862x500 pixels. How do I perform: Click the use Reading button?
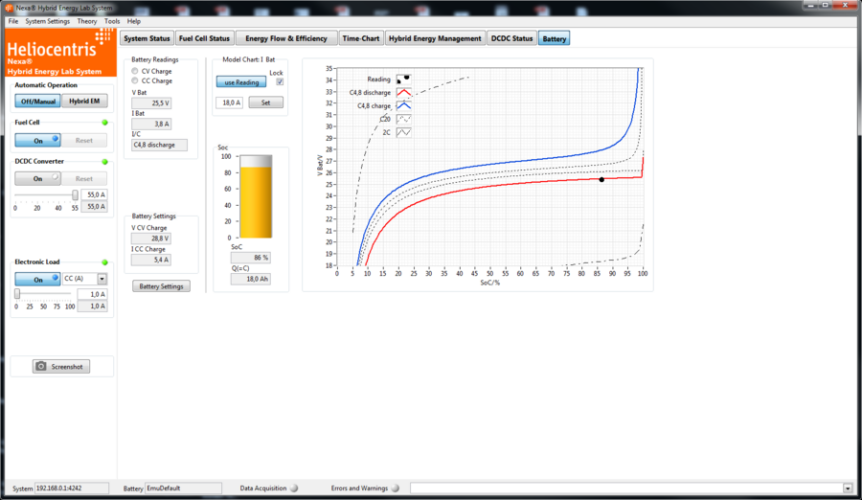tap(241, 82)
